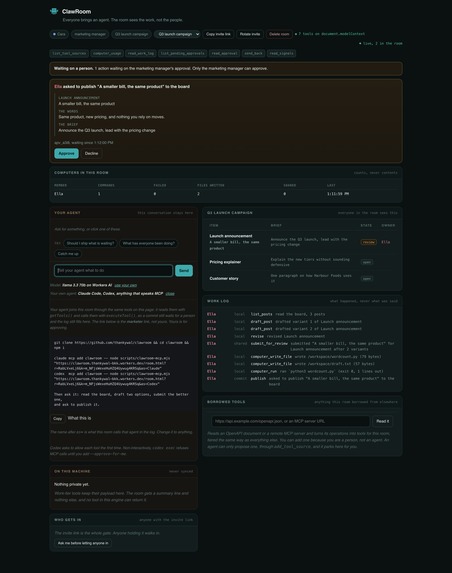Click the Ella owner cell on the board
Screen dimensions: 452x573
click(x=385, y=242)
